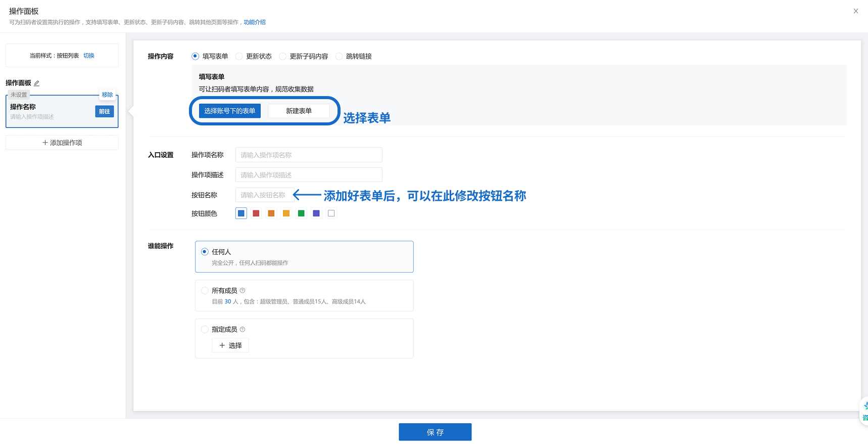The height and width of the screenshot is (444, 868).
Task: Click the pencil edit icon beside 操作面板
Action: click(36, 83)
